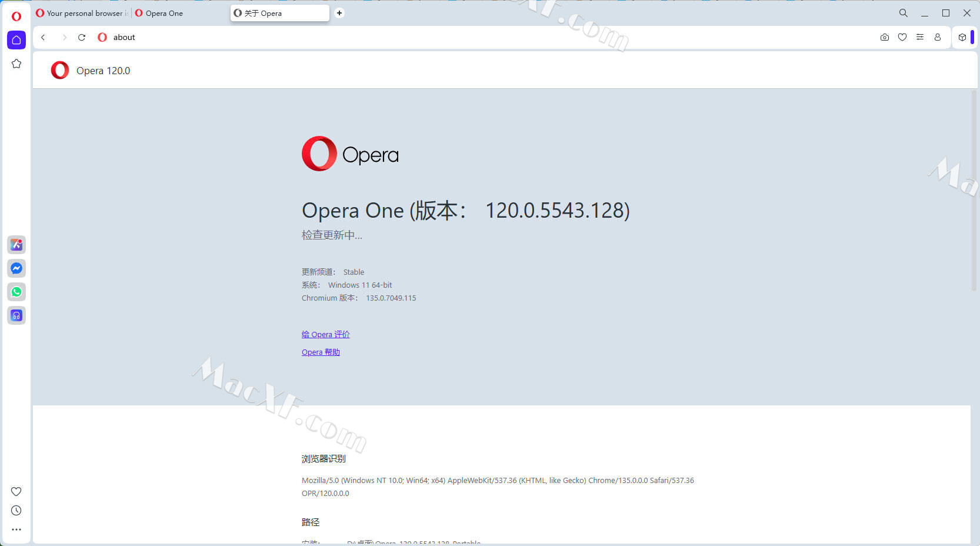
Task: Take a snapshot with camera icon
Action: tap(885, 37)
